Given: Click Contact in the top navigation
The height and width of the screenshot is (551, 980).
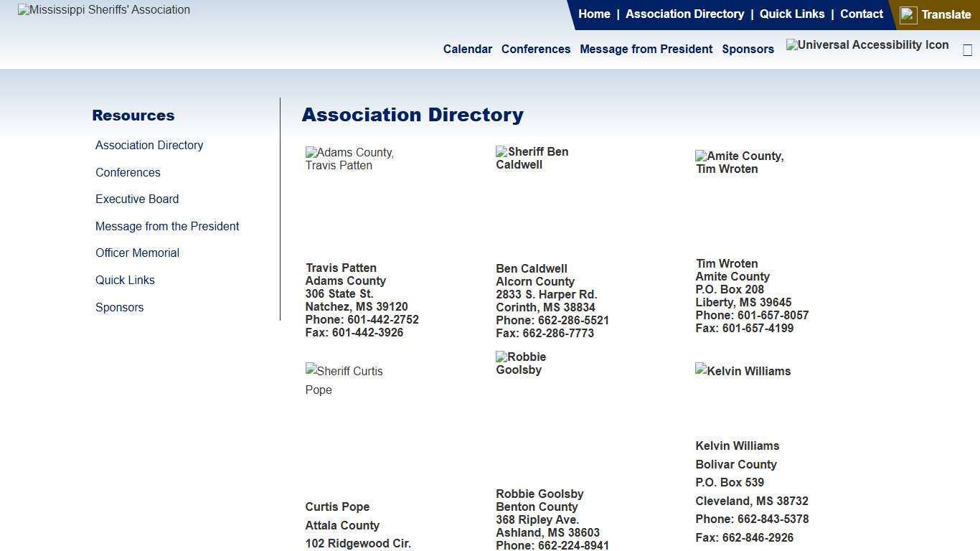Looking at the screenshot, I should [x=861, y=13].
